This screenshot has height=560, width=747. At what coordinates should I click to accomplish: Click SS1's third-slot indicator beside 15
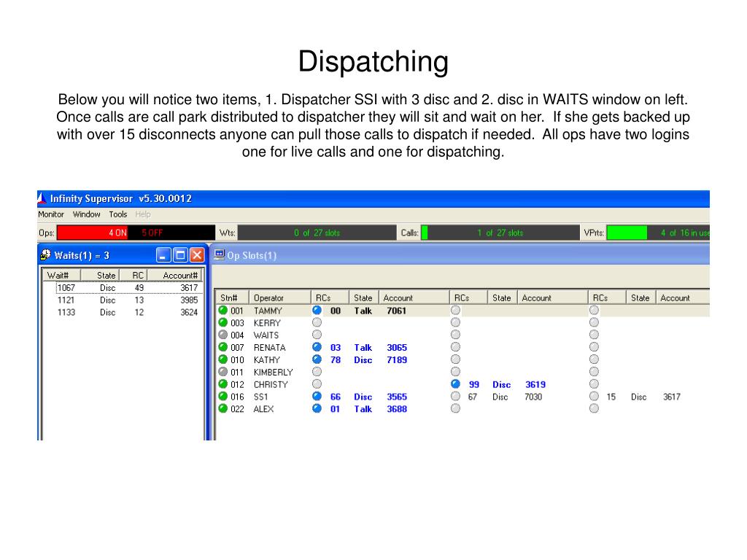(x=594, y=396)
